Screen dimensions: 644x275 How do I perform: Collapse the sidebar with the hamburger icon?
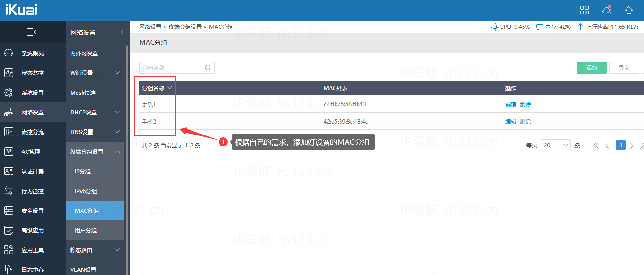pyautogui.click(x=31, y=32)
